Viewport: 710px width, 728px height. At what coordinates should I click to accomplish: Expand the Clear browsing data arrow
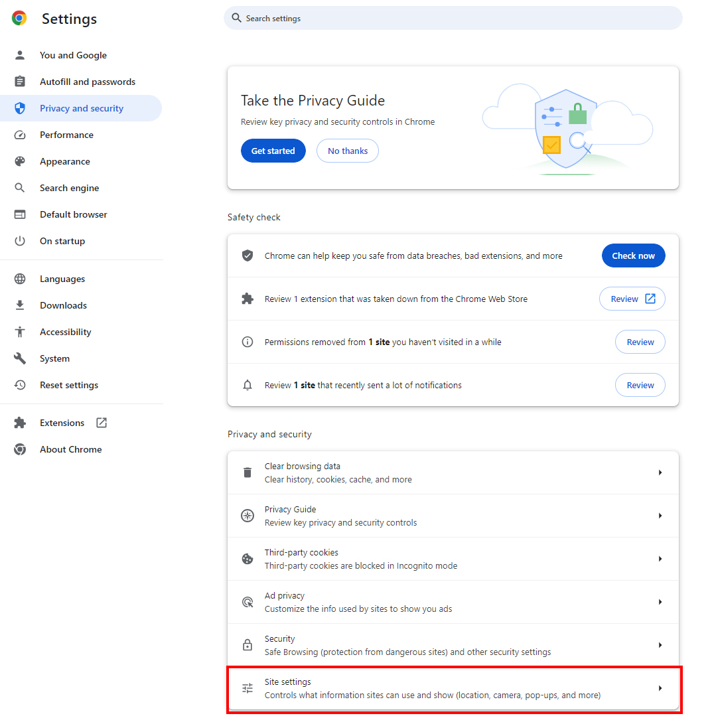(660, 473)
